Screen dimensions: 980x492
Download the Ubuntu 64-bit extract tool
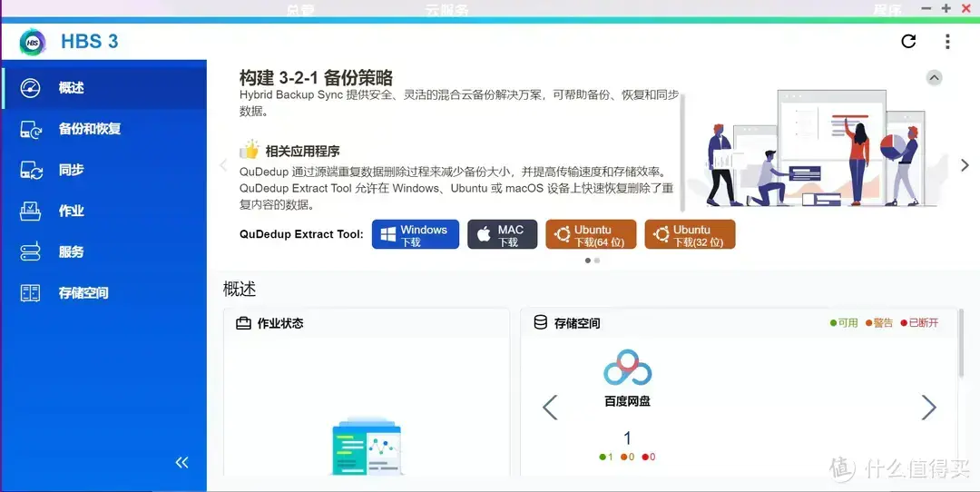point(591,234)
